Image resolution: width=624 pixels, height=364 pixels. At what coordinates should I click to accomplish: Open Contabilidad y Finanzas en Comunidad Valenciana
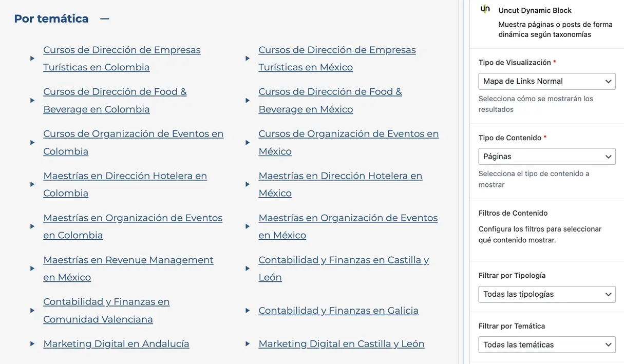(106, 302)
